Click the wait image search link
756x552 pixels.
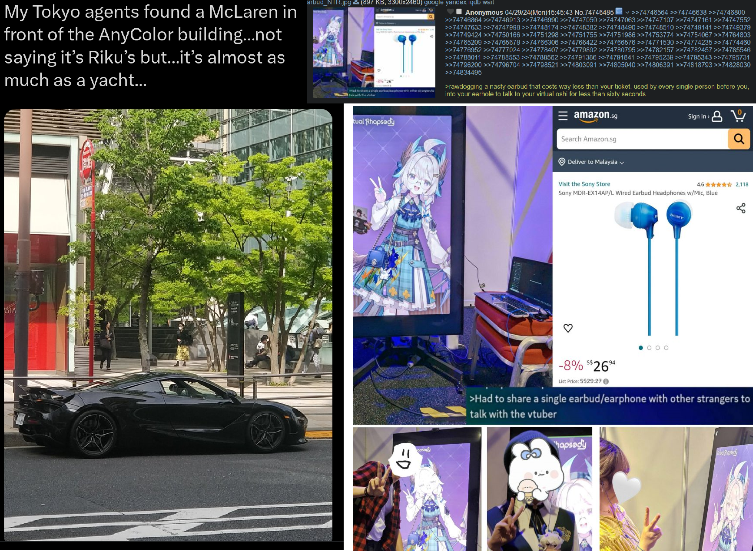(488, 3)
